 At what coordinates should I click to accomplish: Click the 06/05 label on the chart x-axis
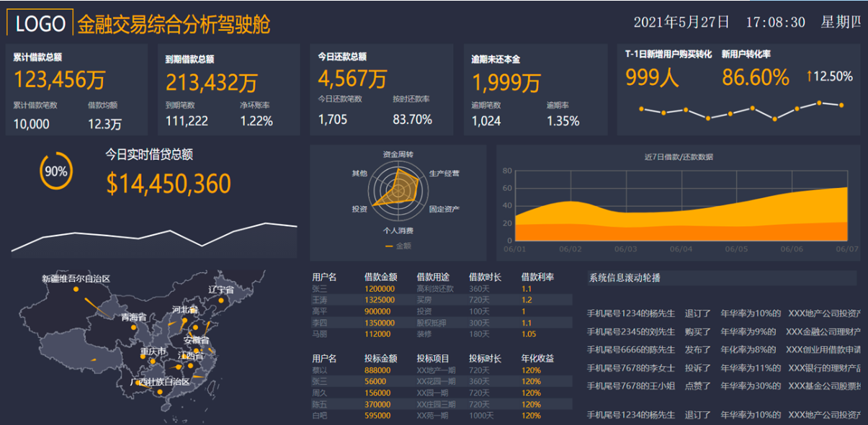click(x=736, y=249)
